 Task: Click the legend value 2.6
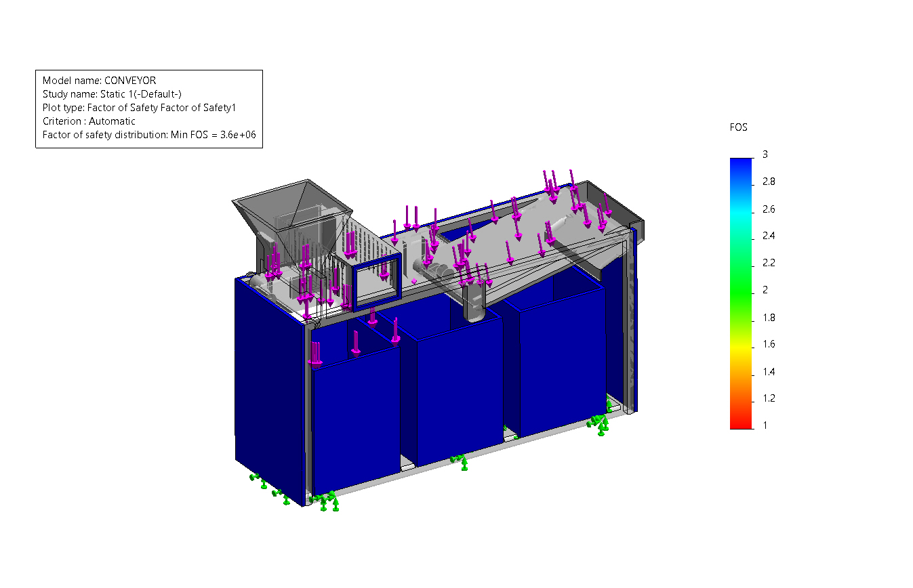(769, 209)
